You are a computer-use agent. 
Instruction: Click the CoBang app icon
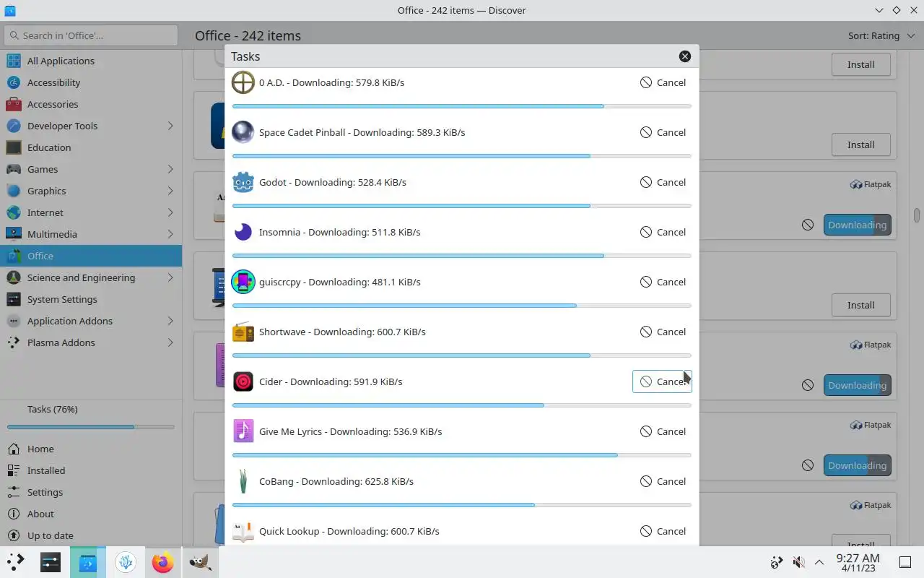pos(243,481)
